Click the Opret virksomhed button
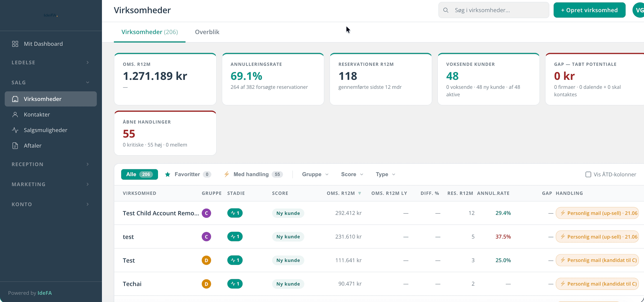 coord(589,10)
